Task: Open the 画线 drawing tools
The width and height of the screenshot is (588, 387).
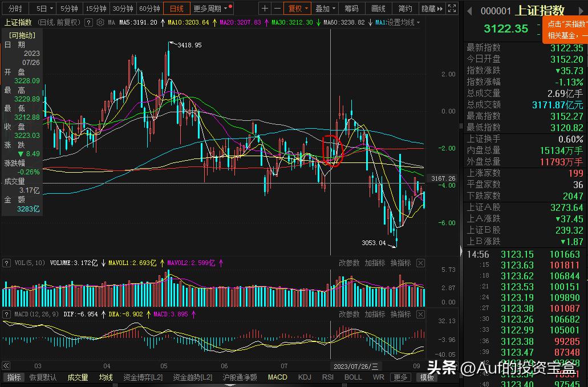Action: 378,8
